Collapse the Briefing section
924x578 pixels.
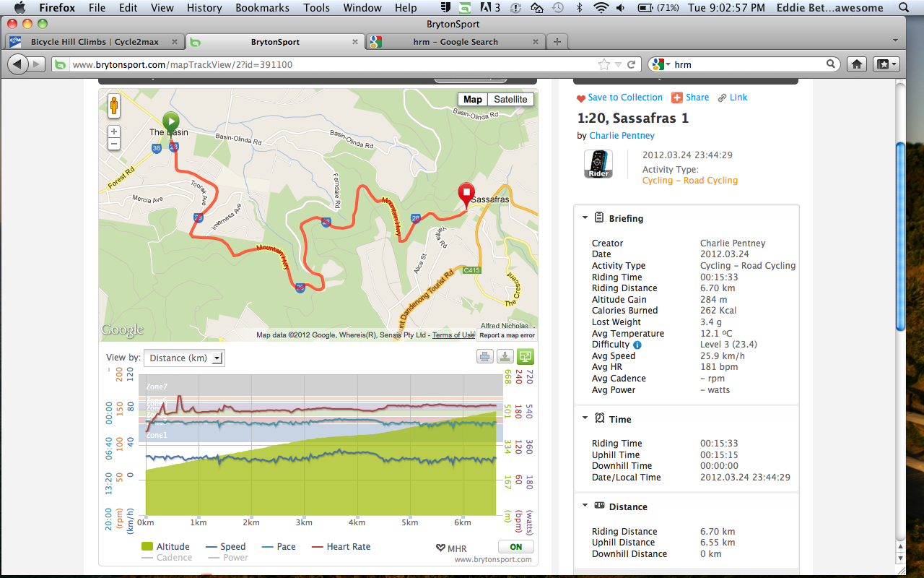(585, 218)
